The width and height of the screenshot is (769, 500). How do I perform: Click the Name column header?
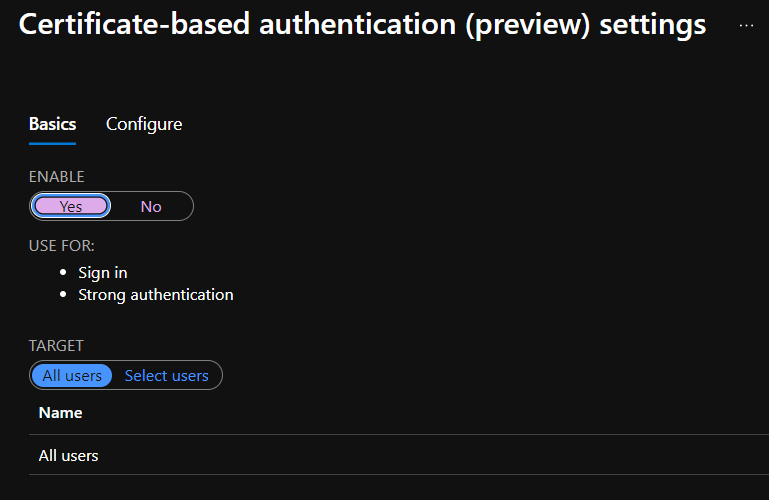pyautogui.click(x=60, y=412)
